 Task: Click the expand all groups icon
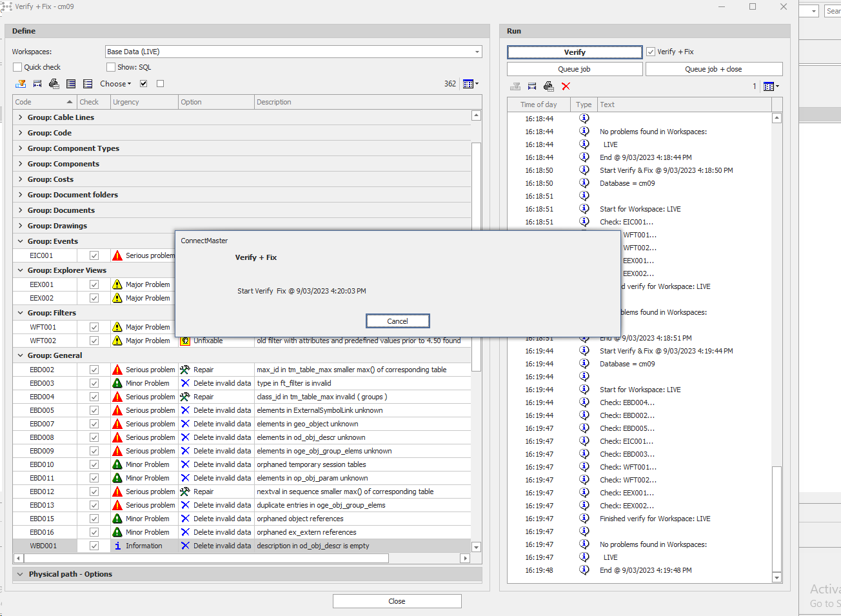coord(71,84)
